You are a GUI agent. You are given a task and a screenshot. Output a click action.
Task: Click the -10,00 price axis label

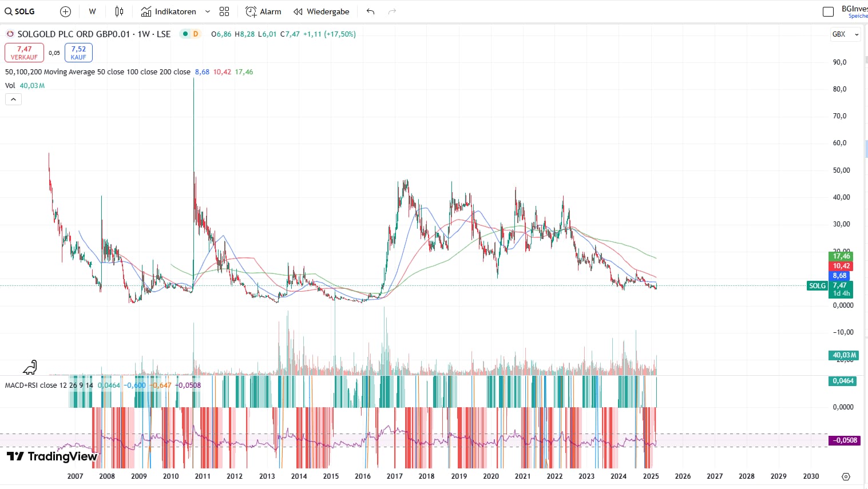(x=842, y=332)
